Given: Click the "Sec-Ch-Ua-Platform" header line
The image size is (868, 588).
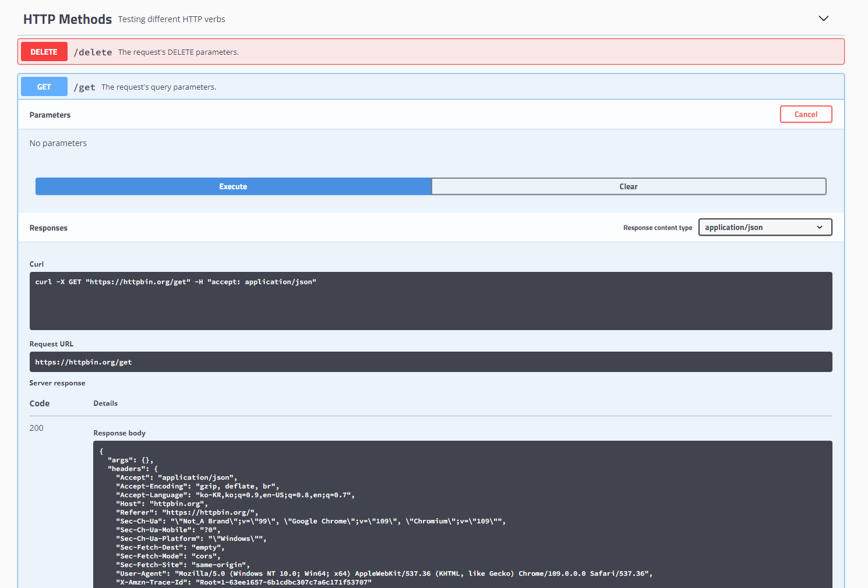Looking at the screenshot, I should [191, 539].
